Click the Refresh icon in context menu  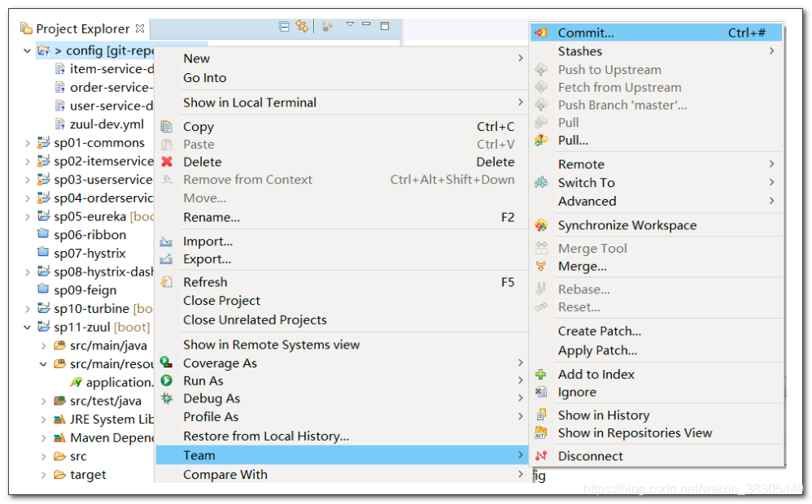(166, 282)
